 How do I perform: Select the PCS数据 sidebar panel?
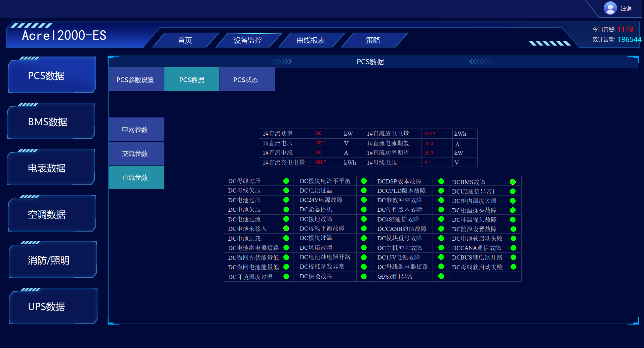[51, 76]
